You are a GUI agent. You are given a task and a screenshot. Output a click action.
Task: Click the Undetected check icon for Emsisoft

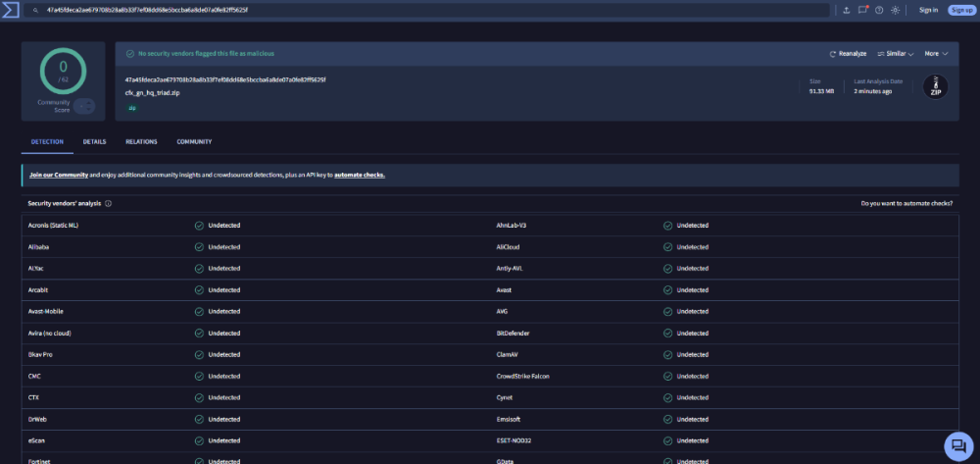668,419
